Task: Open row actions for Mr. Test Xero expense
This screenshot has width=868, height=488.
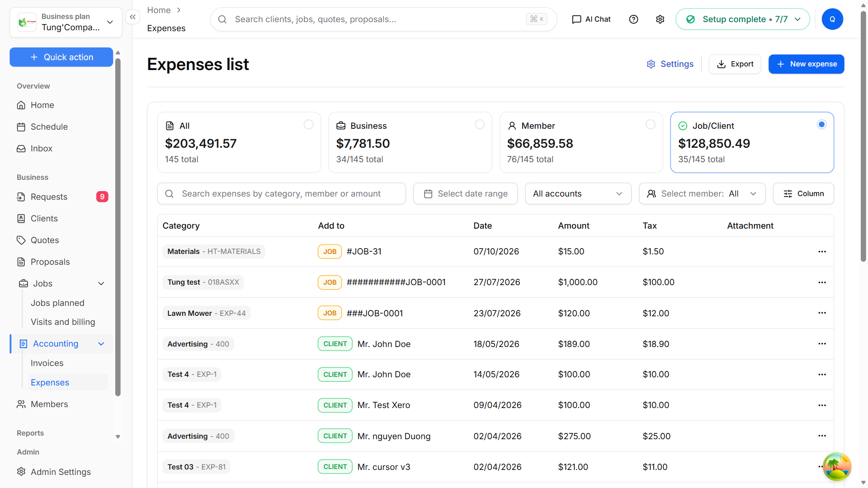Action: [x=822, y=405]
